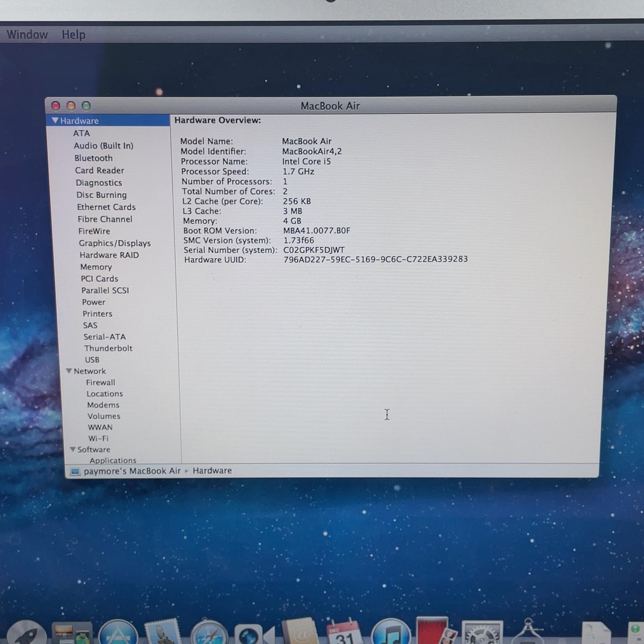This screenshot has width=644, height=644.
Task: Collapse the Hardware section triangle
Action: click(x=55, y=121)
